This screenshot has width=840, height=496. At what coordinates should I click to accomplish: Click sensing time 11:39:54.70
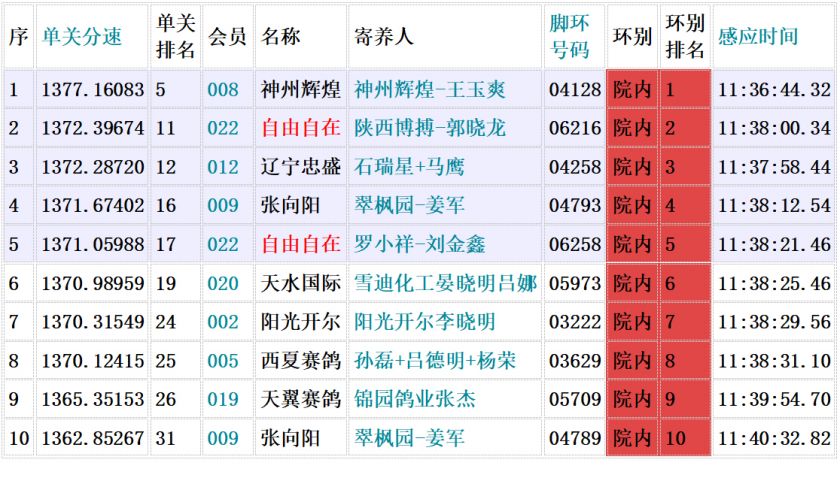pos(775,399)
